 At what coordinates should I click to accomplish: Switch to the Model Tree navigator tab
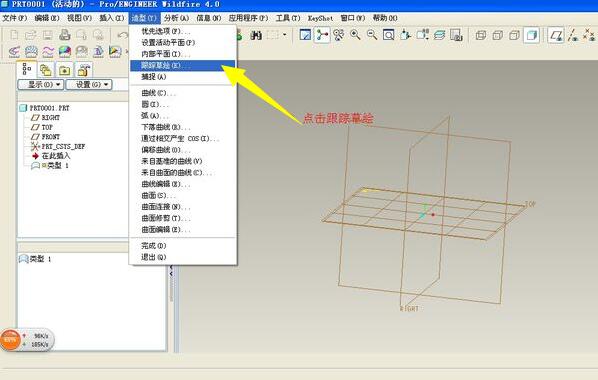click(x=26, y=69)
